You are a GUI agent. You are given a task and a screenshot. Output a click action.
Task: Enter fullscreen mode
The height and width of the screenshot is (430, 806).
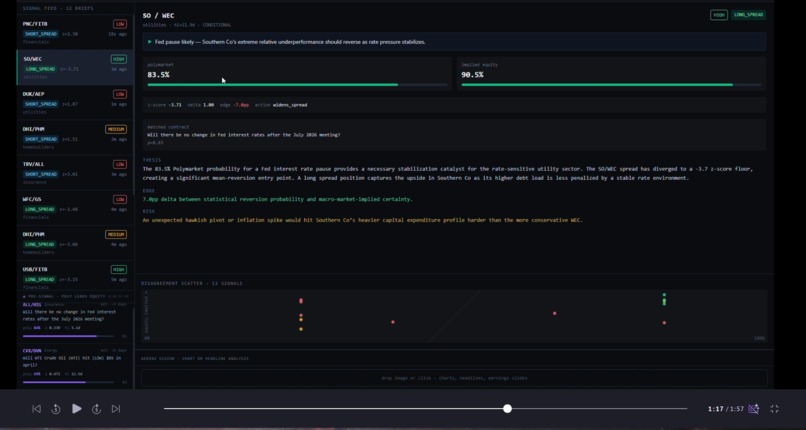775,409
